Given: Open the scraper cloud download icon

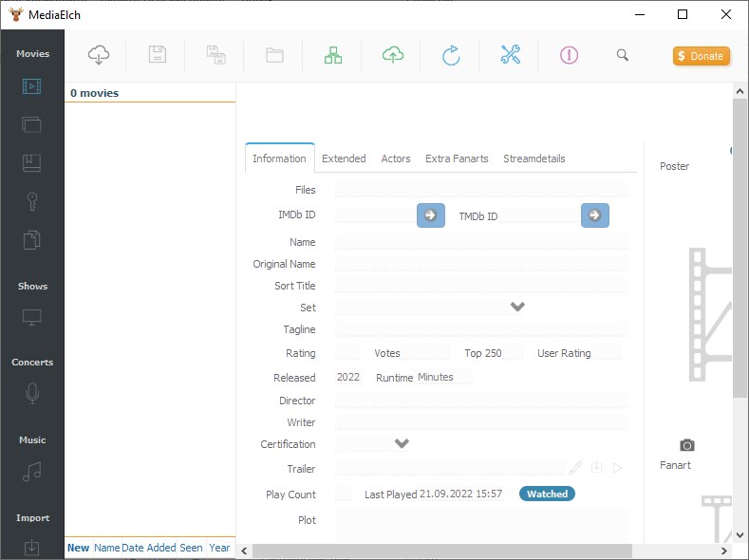Looking at the screenshot, I should point(99,55).
